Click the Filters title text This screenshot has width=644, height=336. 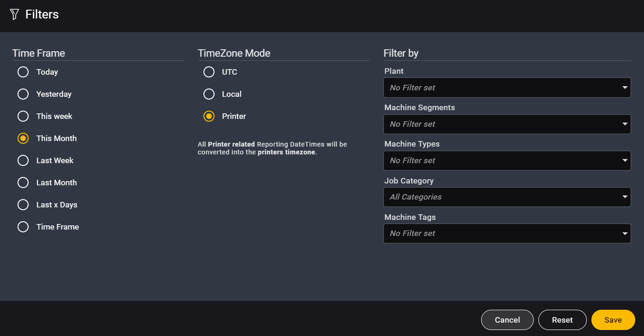point(42,14)
